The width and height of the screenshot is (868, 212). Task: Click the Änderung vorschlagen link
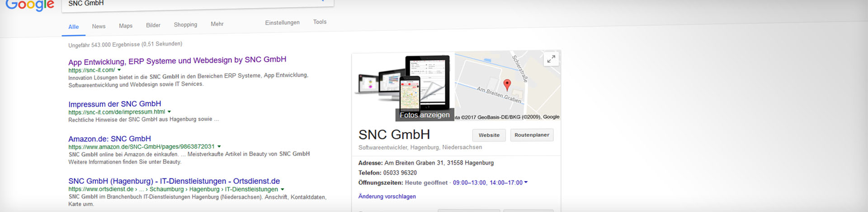click(387, 196)
